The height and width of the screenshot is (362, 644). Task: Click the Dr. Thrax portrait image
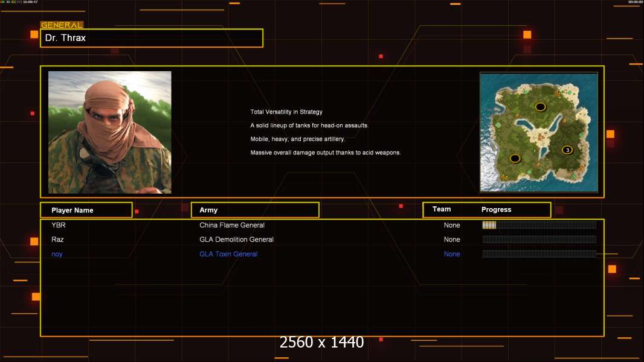click(x=110, y=132)
